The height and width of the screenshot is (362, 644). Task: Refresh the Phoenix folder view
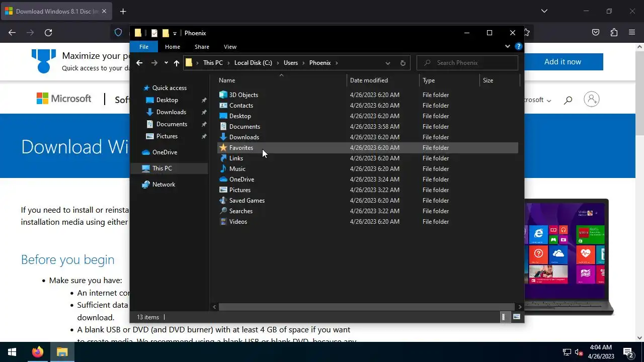coord(403,63)
